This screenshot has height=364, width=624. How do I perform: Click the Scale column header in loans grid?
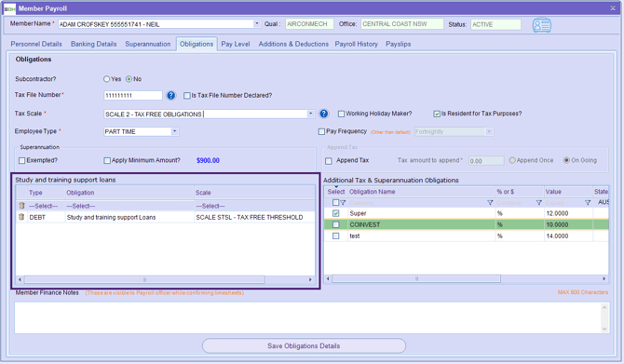pyautogui.click(x=254, y=193)
